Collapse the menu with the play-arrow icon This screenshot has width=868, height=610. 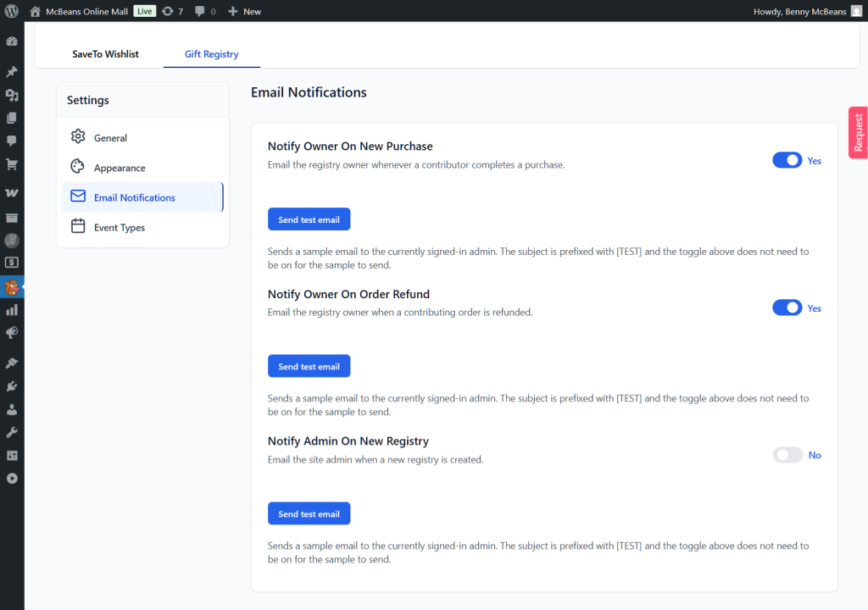[12, 479]
